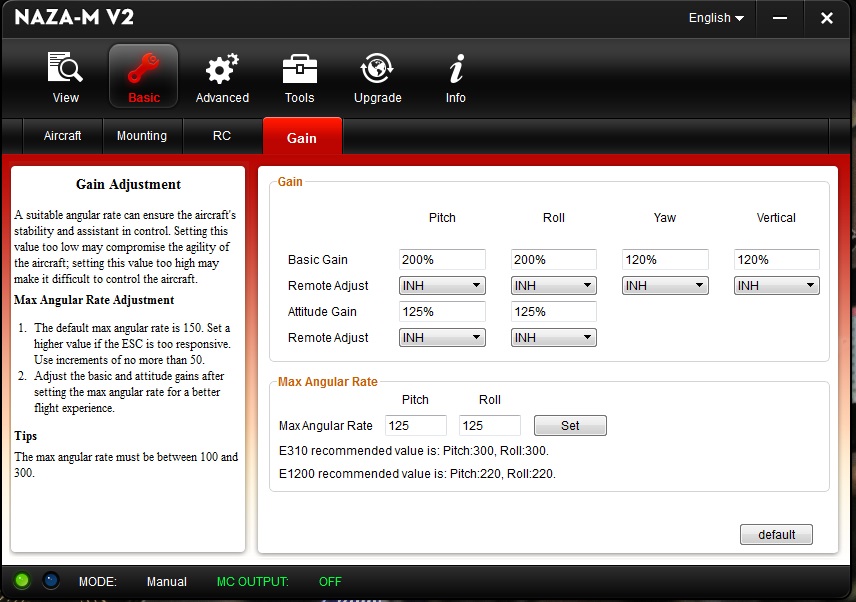Click the blue status LED indicator
This screenshot has height=602, width=856.
[51, 580]
